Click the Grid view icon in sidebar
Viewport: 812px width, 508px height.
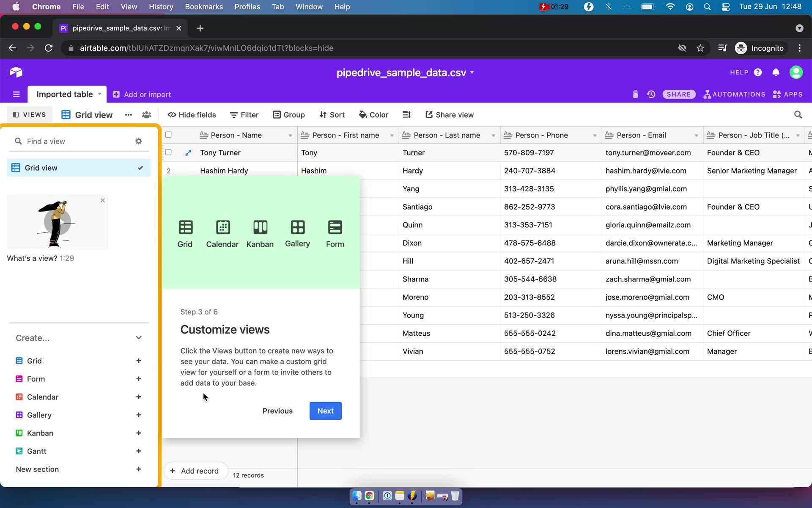tap(16, 168)
